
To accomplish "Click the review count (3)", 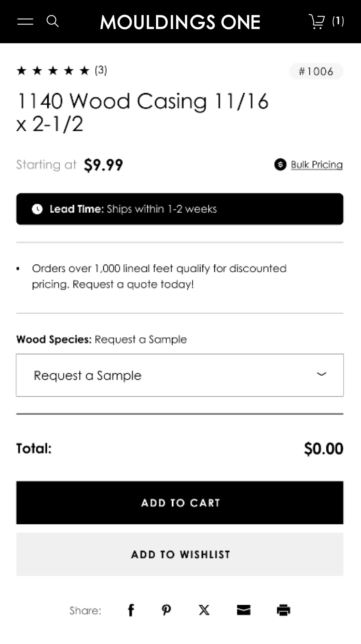I will point(101,70).
